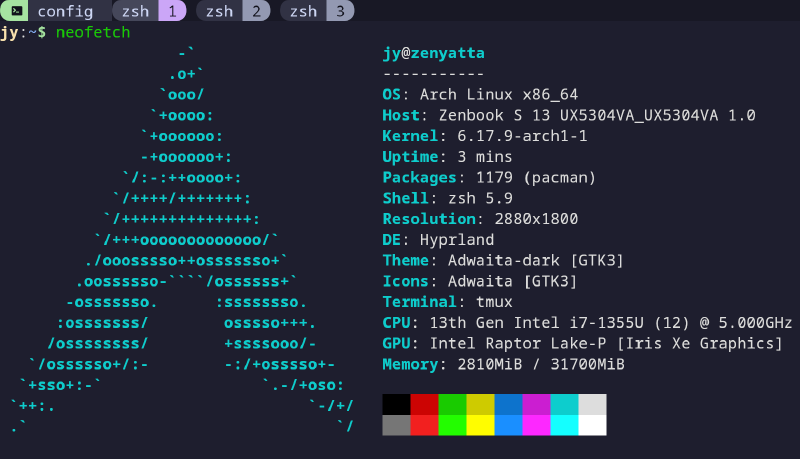Click the jy:~$ shell prompt
The width and height of the screenshot is (800, 459).
point(23,33)
